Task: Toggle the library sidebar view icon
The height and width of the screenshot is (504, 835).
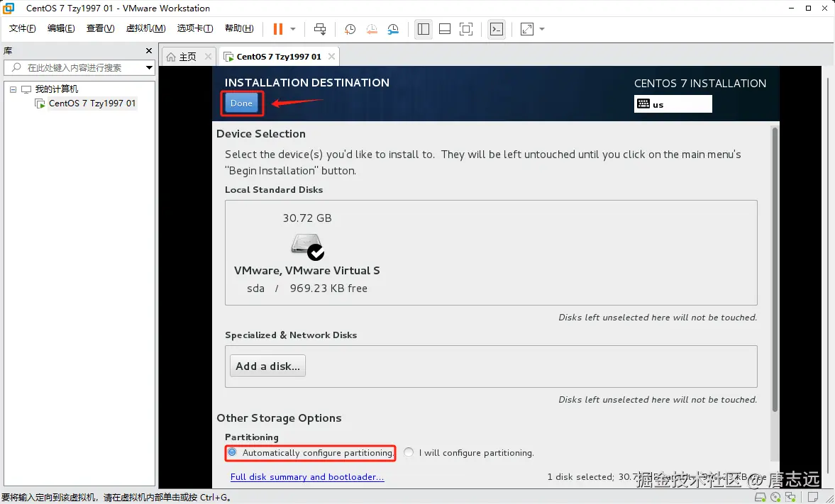Action: (x=424, y=29)
